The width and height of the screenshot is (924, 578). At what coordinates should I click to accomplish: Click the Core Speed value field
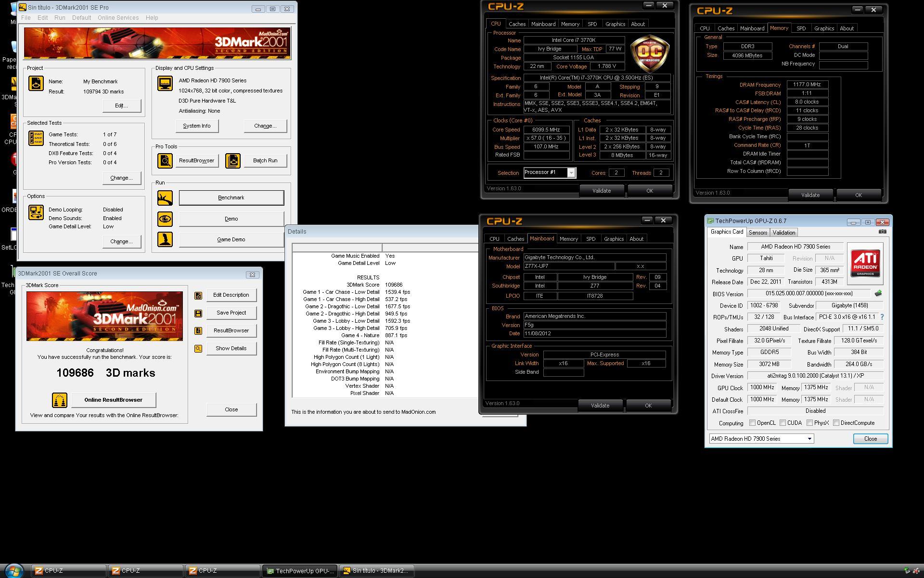pyautogui.click(x=546, y=130)
